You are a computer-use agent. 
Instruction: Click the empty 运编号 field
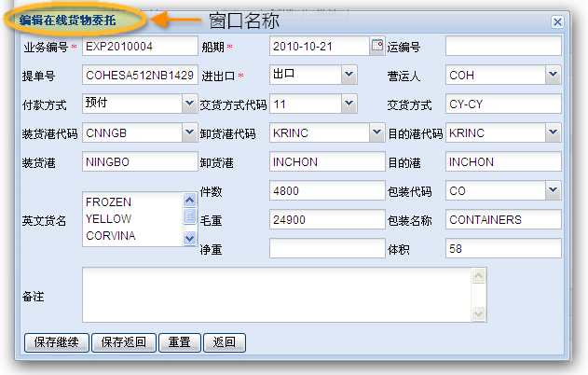pos(503,46)
